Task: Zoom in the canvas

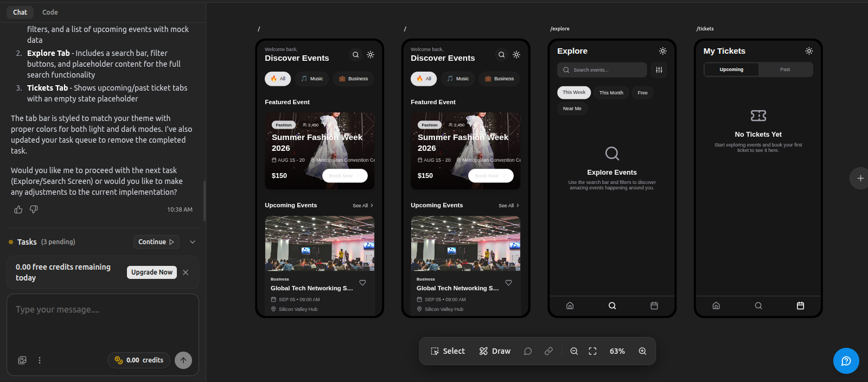Action: click(x=642, y=351)
